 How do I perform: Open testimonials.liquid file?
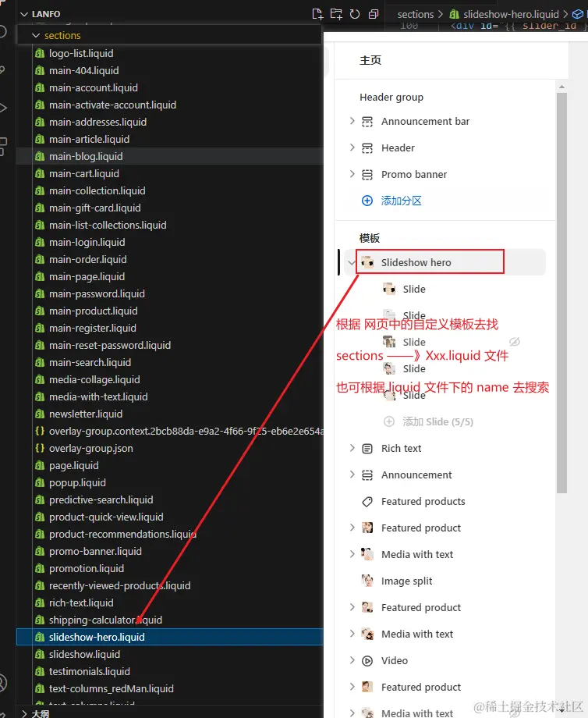[89, 671]
